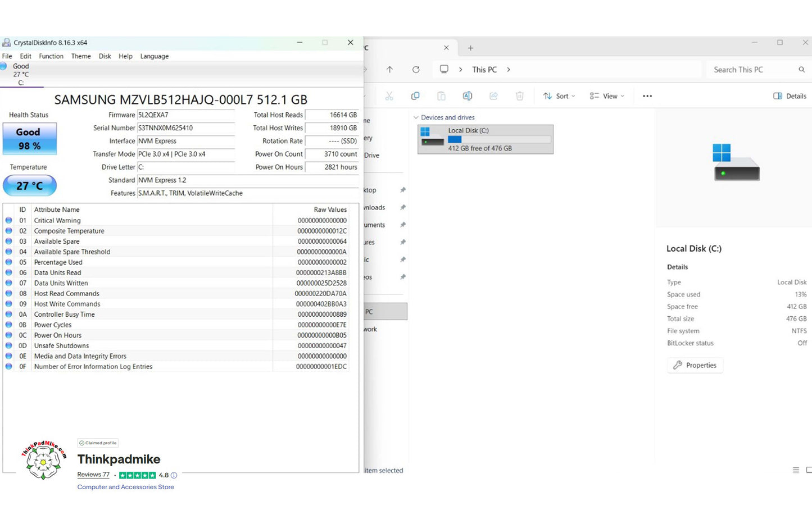This screenshot has height=510, width=812.
Task: Click the Share icon in toolbar
Action: tap(493, 96)
